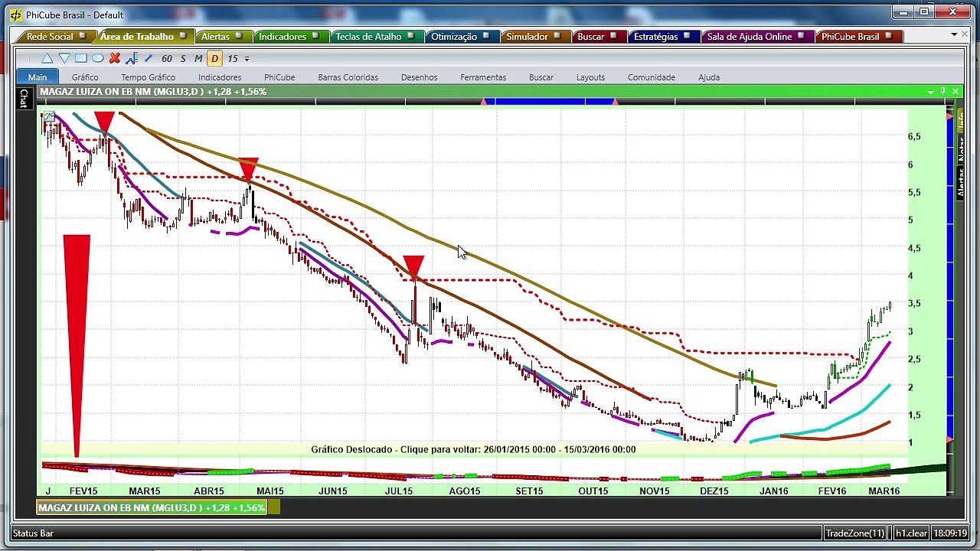
Task: Switch chart to 60-minute timeframe
Action: pos(167,58)
